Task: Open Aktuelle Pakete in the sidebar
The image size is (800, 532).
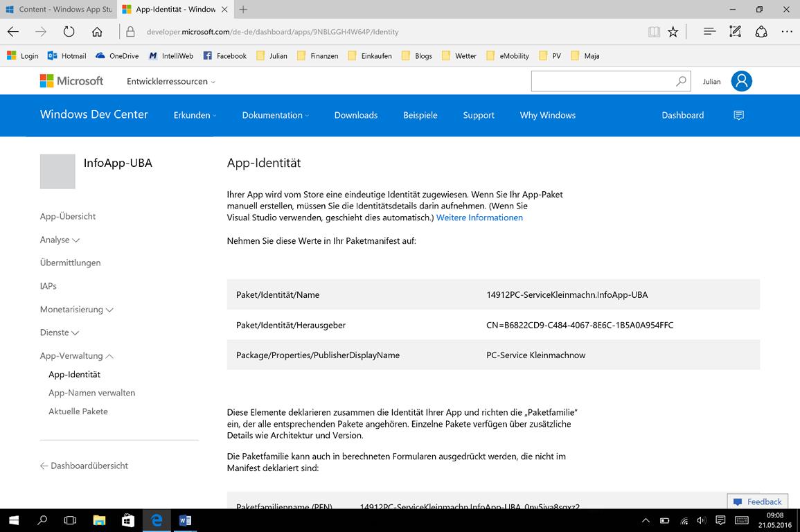Action: pyautogui.click(x=78, y=411)
